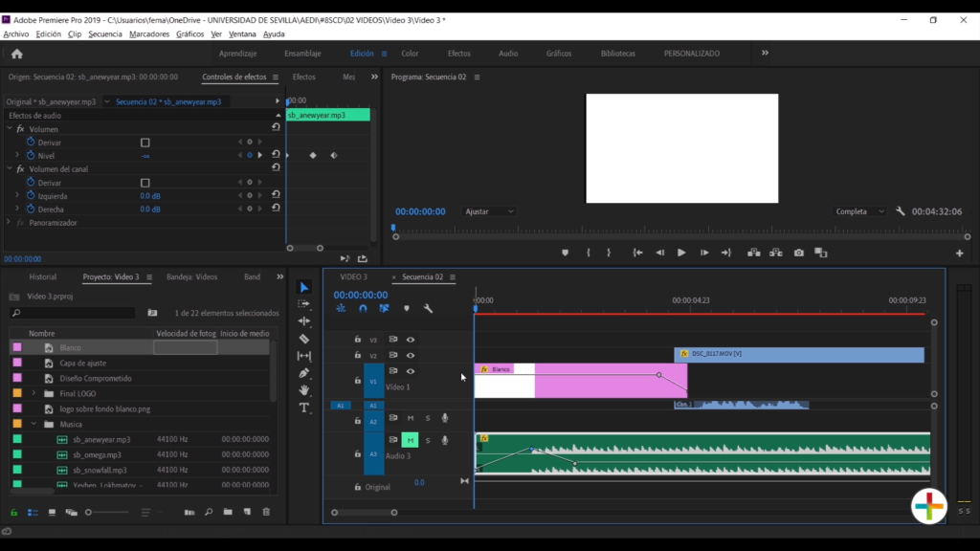980x551 pixels.
Task: Toggle Derivar checkbox under Volumen del canal
Action: point(145,183)
